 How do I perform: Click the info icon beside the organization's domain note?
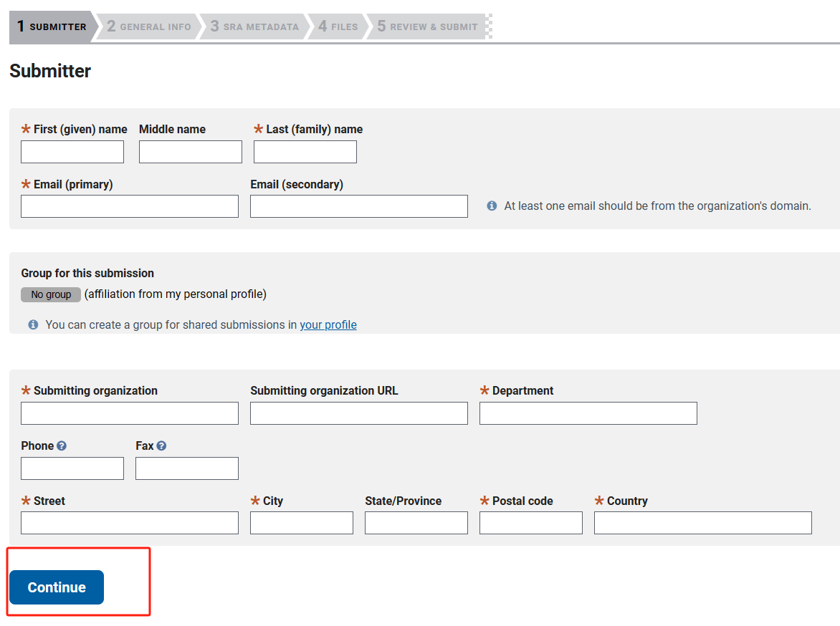tap(491, 206)
